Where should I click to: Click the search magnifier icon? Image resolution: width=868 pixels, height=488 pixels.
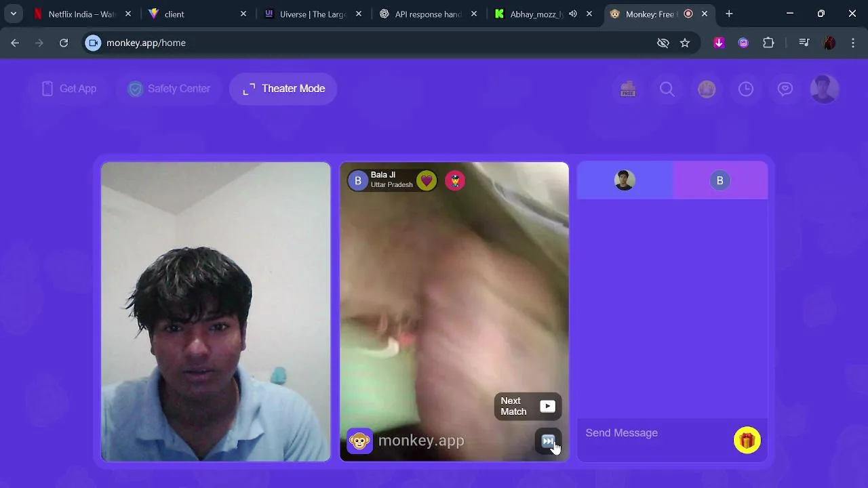pyautogui.click(x=667, y=89)
